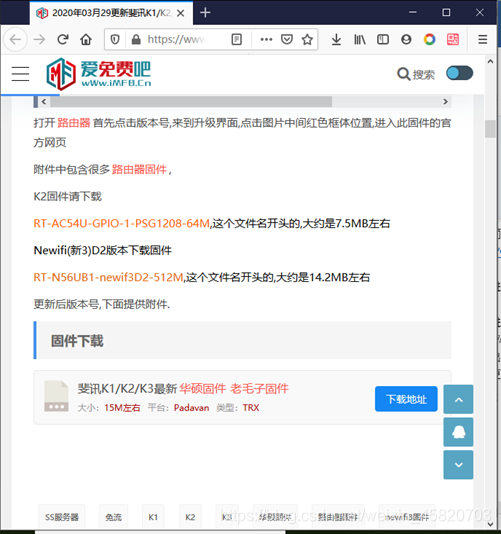
Task: Open the library bookshelf icon
Action: click(360, 40)
